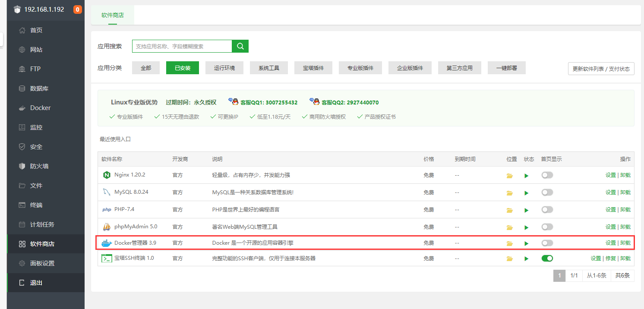Click the 宝塔SSH终端 terminal logo icon
The image size is (644, 309).
click(x=106, y=259)
